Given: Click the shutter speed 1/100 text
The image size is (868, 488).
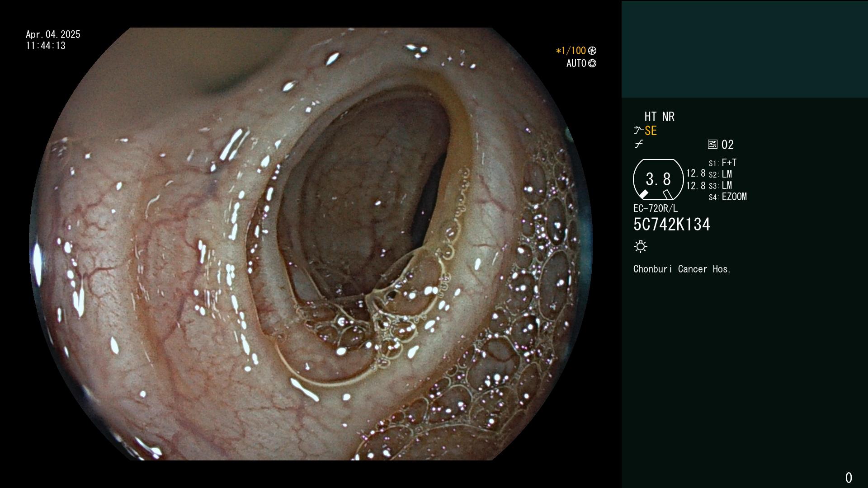Looking at the screenshot, I should (571, 51).
